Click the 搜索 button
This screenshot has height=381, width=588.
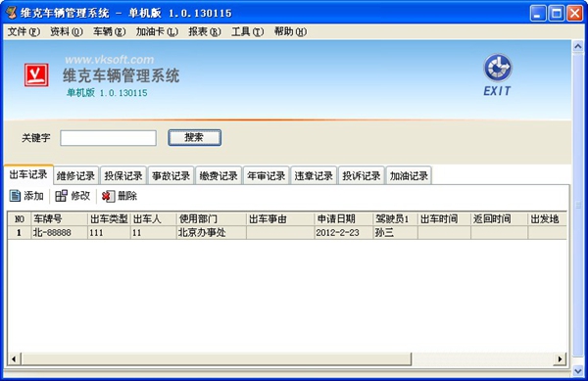194,137
